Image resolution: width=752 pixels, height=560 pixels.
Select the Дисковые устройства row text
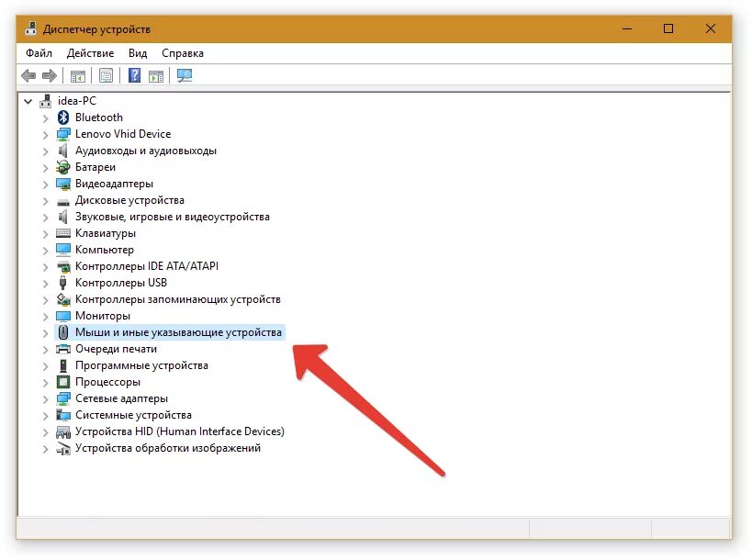129,200
